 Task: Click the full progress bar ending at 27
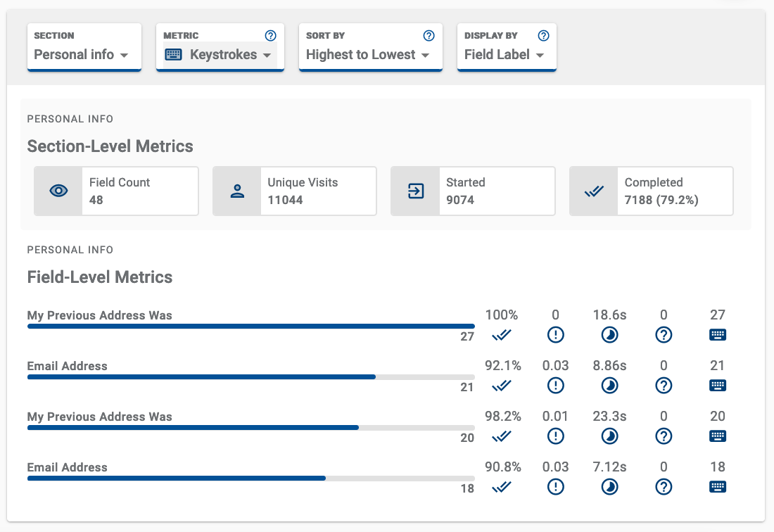(x=250, y=327)
